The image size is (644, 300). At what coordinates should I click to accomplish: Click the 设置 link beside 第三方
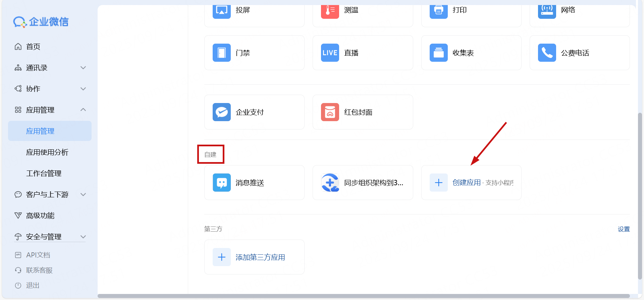tap(624, 229)
